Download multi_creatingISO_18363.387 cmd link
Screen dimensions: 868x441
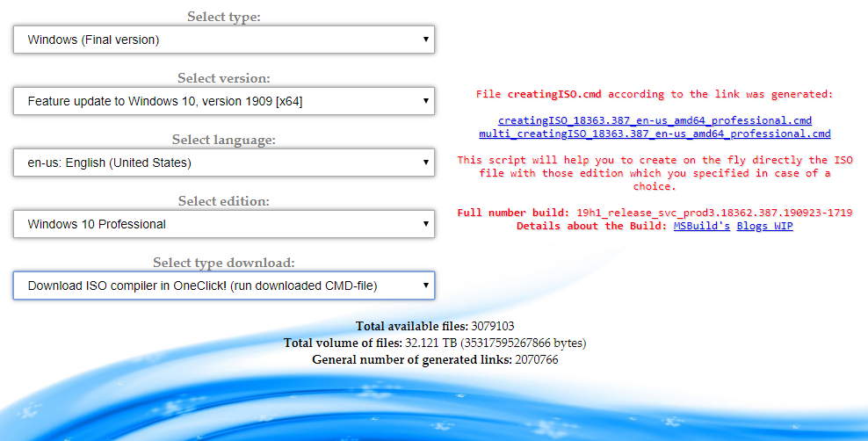click(x=655, y=134)
